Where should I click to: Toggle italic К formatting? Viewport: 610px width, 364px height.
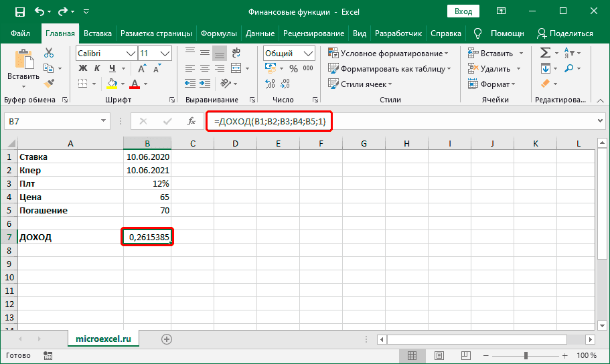pyautogui.click(x=98, y=68)
